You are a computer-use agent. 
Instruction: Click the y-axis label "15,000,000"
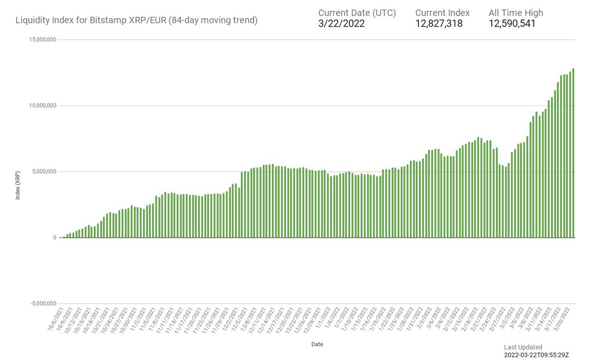[x=44, y=39]
